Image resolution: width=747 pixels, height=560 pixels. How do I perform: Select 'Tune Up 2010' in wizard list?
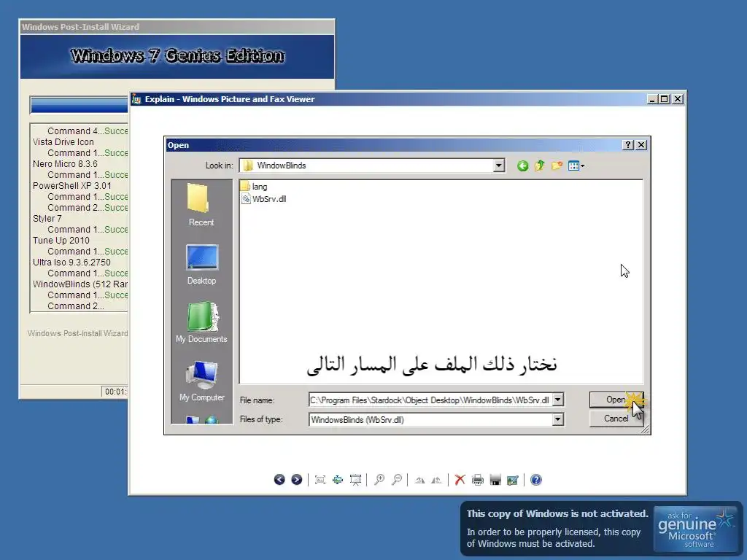[x=61, y=241]
